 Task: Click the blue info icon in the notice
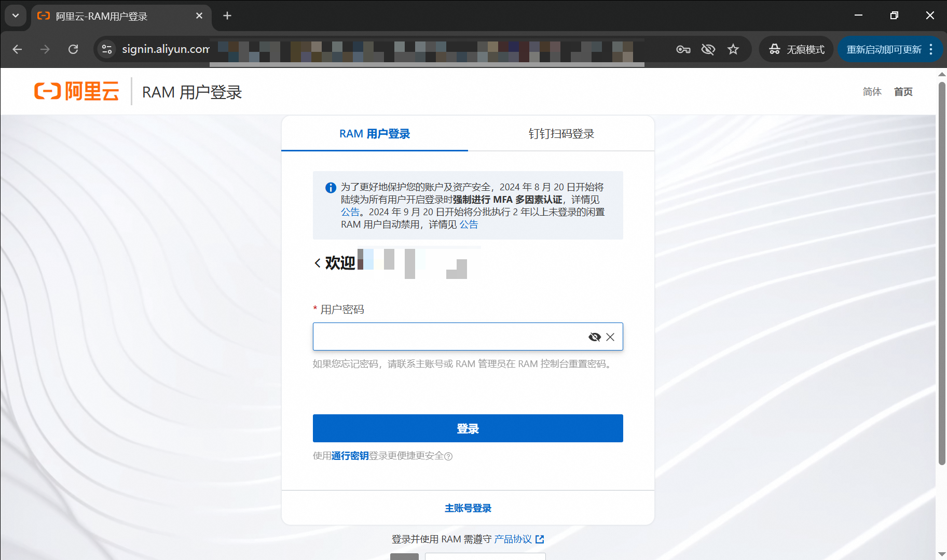point(331,188)
